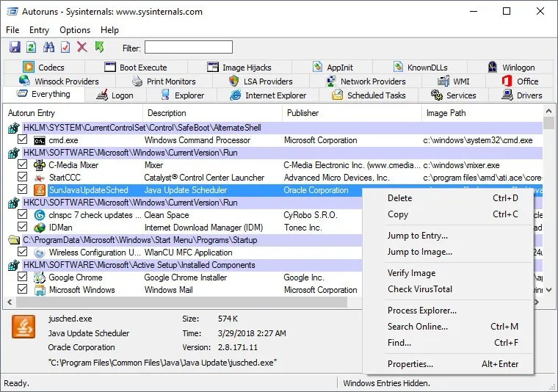Click the Java icon in details pane
Screen dimensions: 558x392
(23, 327)
